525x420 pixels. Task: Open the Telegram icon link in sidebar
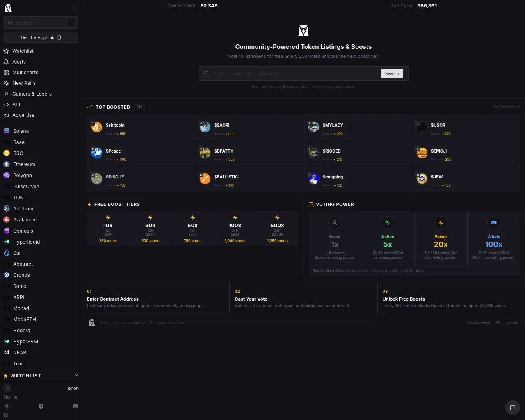click(41, 406)
